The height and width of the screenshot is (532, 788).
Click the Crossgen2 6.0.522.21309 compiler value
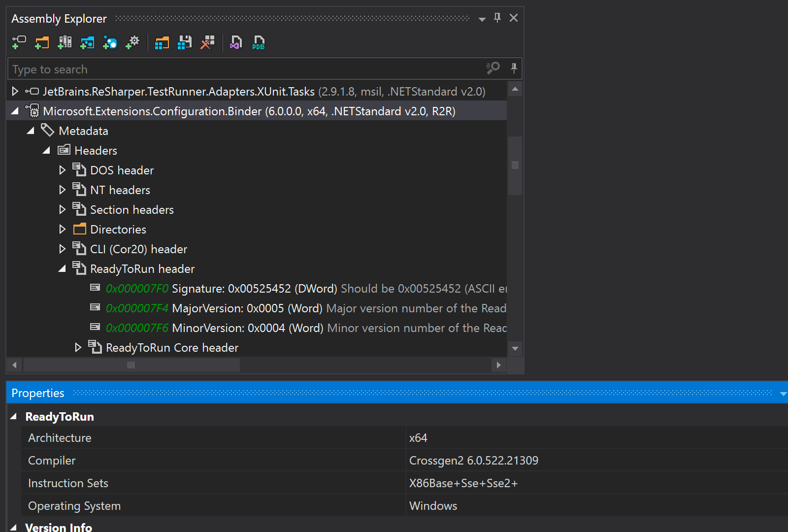click(474, 461)
